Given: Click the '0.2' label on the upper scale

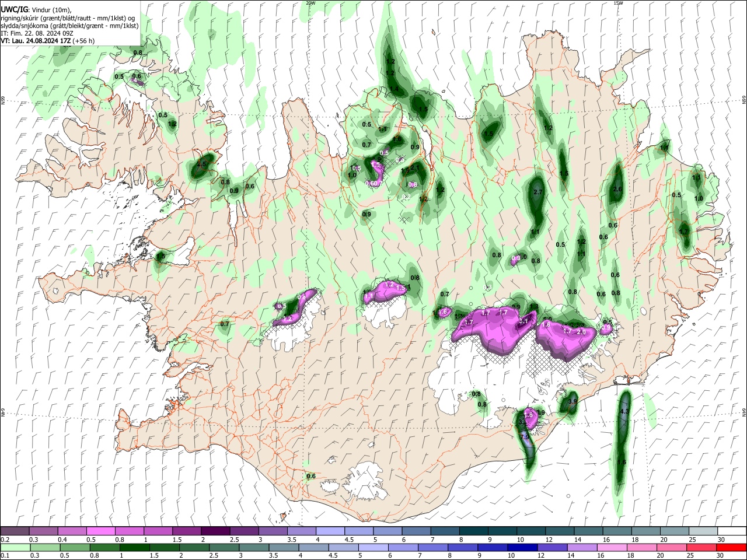Looking at the screenshot, I should tap(5, 540).
